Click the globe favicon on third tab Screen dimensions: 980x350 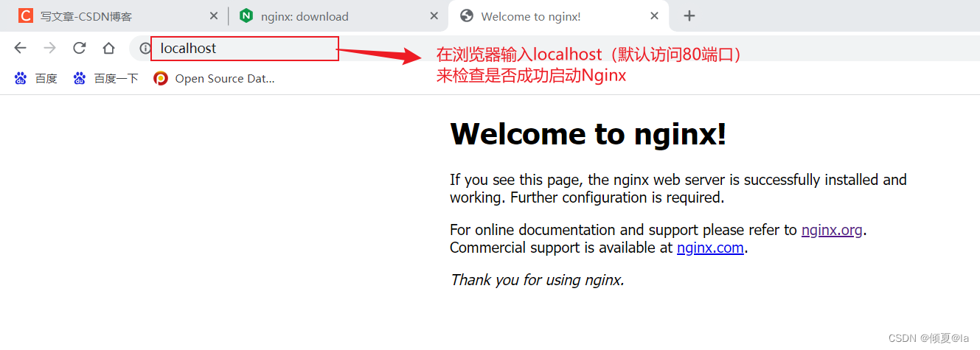[x=465, y=15]
